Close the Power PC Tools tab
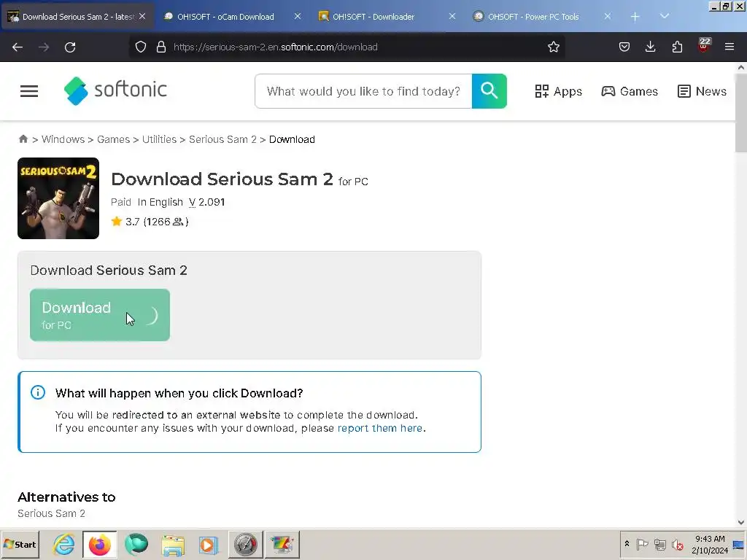The width and height of the screenshot is (747, 560). pyautogui.click(x=608, y=16)
